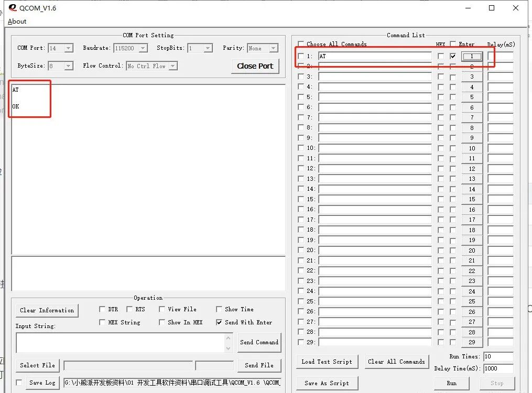
Task: Enable the HEX checkbox for command 1
Action: 440,56
